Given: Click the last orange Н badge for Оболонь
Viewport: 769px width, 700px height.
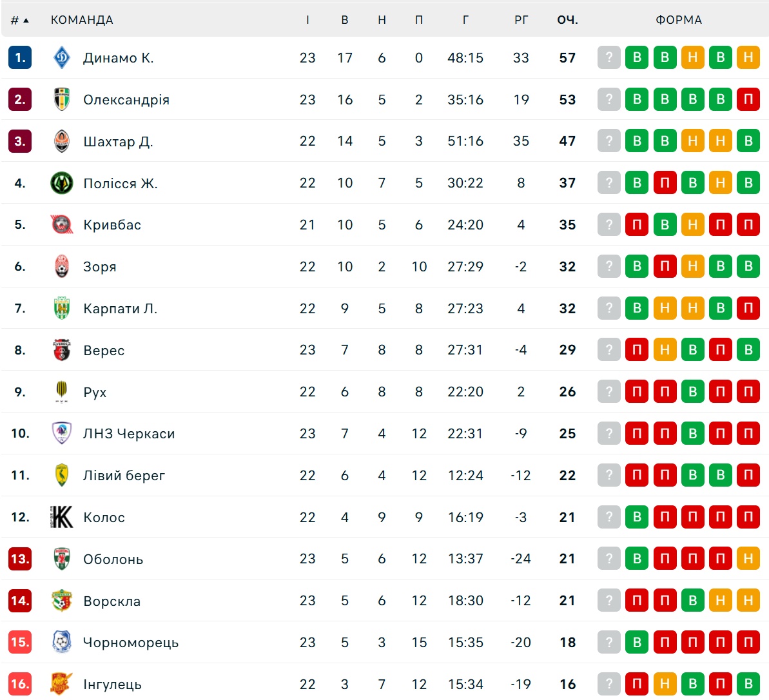Looking at the screenshot, I should (x=748, y=558).
